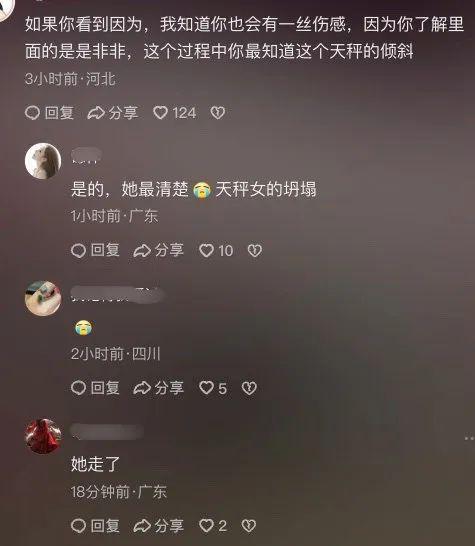Open more options dots beside 她走了 commenter

click(x=469, y=438)
